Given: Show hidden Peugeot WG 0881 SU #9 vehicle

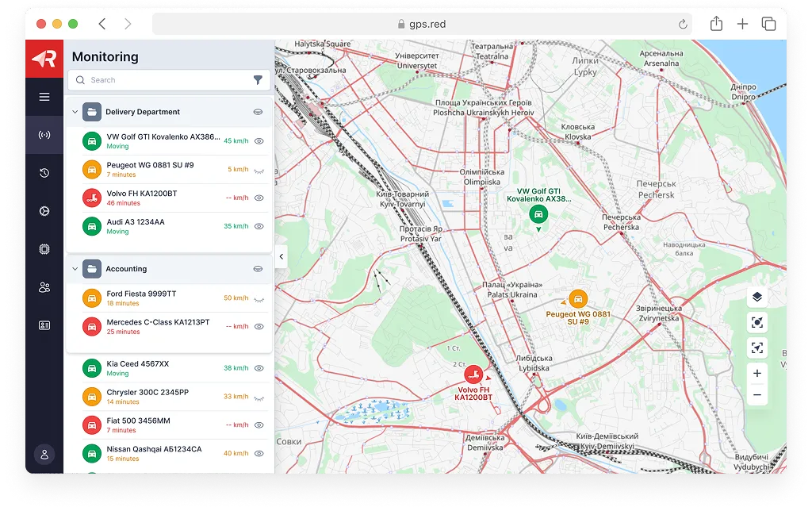Looking at the screenshot, I should [x=259, y=170].
